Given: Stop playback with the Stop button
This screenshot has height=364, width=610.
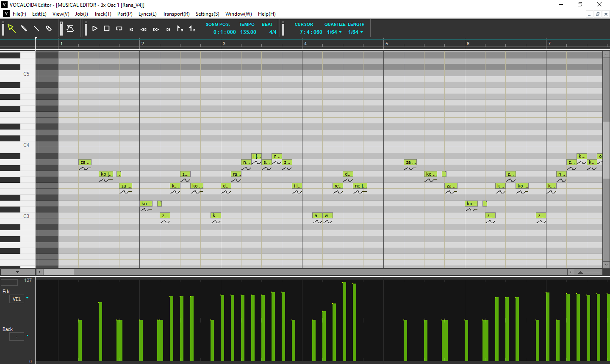Looking at the screenshot, I should point(107,29).
